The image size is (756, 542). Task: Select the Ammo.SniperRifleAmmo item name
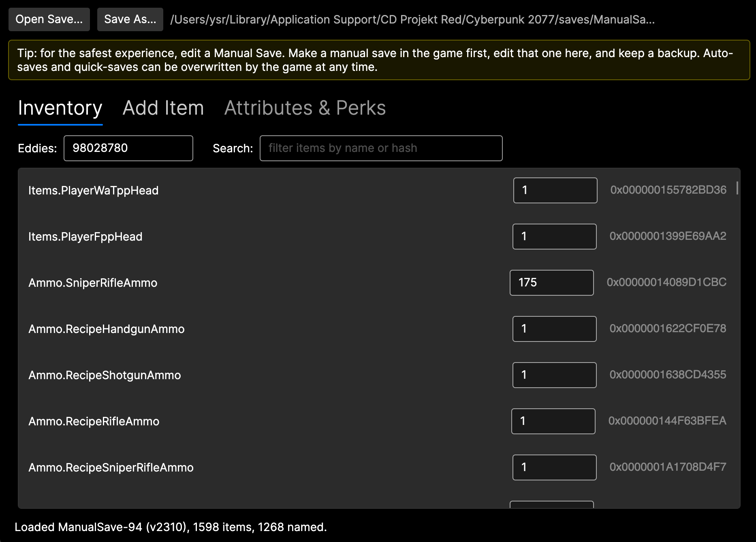(93, 283)
